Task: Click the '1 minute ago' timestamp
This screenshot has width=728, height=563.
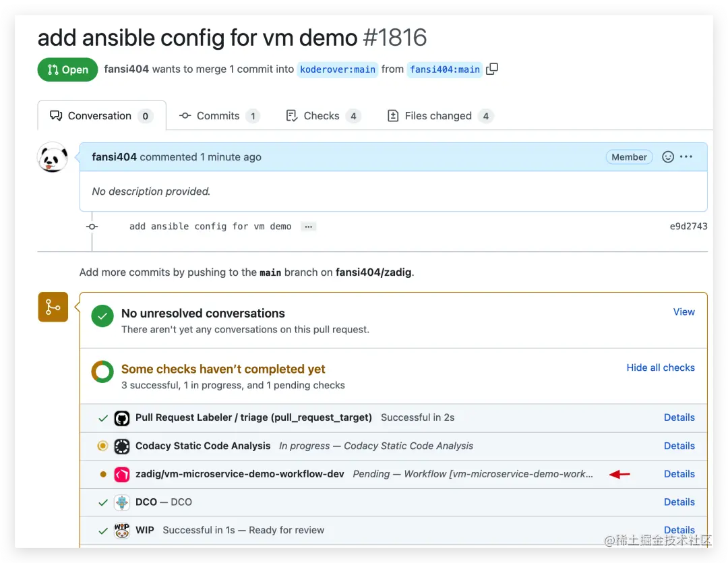Action: click(231, 157)
